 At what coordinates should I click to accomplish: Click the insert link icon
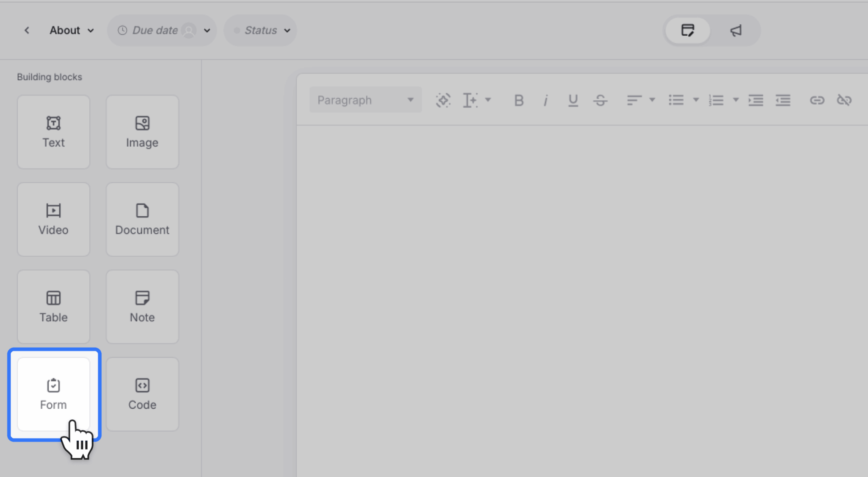(x=817, y=100)
